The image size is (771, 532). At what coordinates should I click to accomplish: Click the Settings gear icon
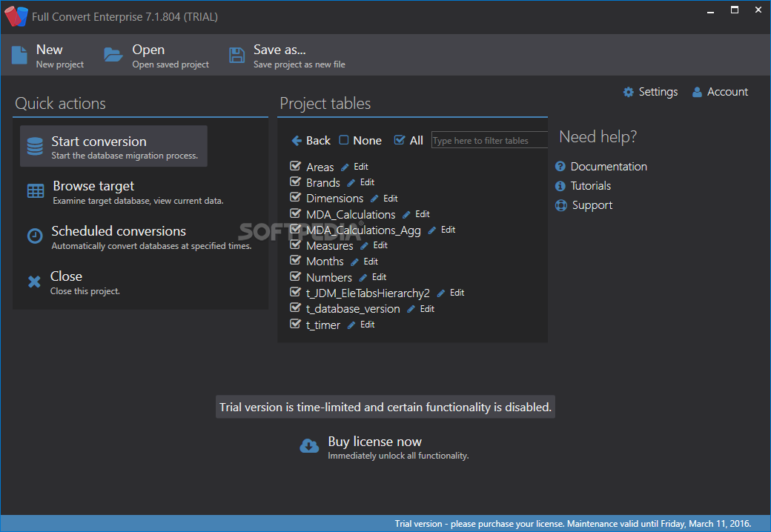click(629, 92)
